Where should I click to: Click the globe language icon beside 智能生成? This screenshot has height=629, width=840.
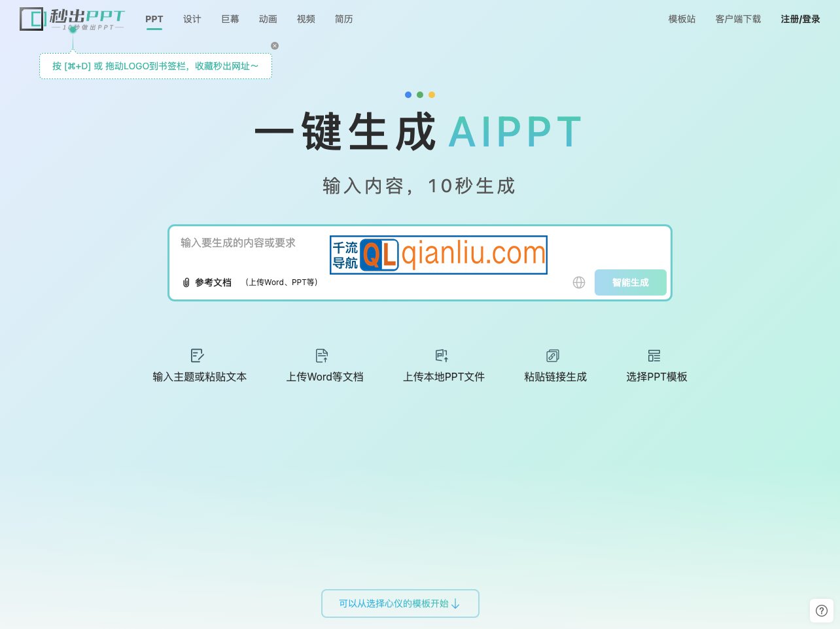click(x=579, y=282)
